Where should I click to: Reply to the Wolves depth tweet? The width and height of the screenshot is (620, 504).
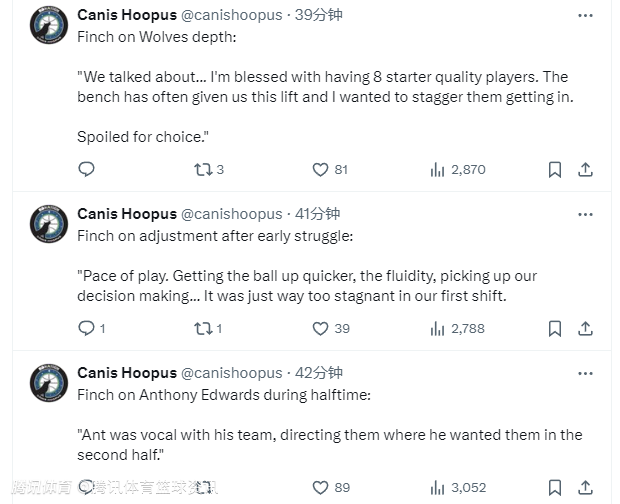point(86,170)
